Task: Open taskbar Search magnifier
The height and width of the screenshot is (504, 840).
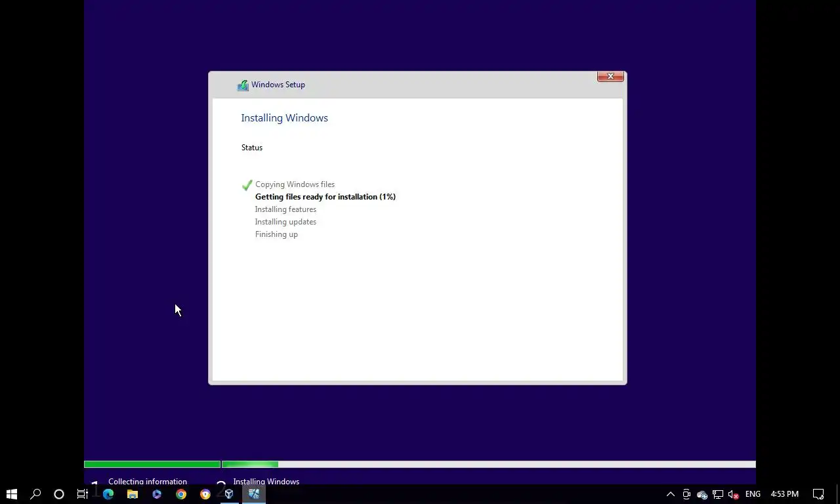Action: [35, 494]
